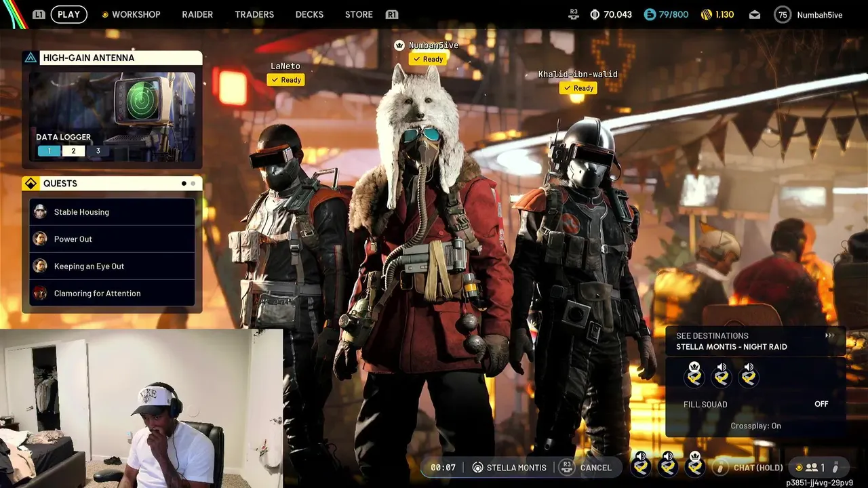
Task: Mute middle squad emblem in bottom bar
Action: pos(668,464)
